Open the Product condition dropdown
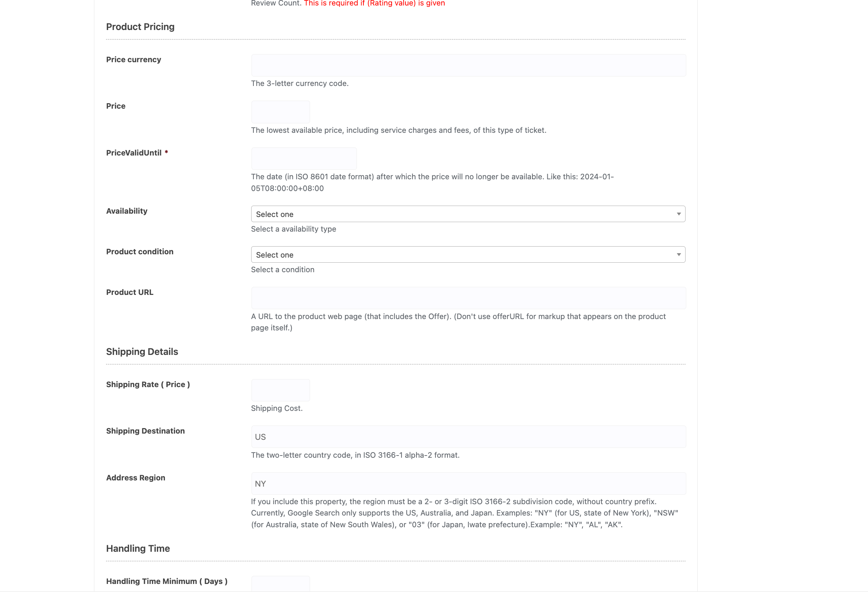Viewport: 868px width, 592px height. (x=468, y=255)
